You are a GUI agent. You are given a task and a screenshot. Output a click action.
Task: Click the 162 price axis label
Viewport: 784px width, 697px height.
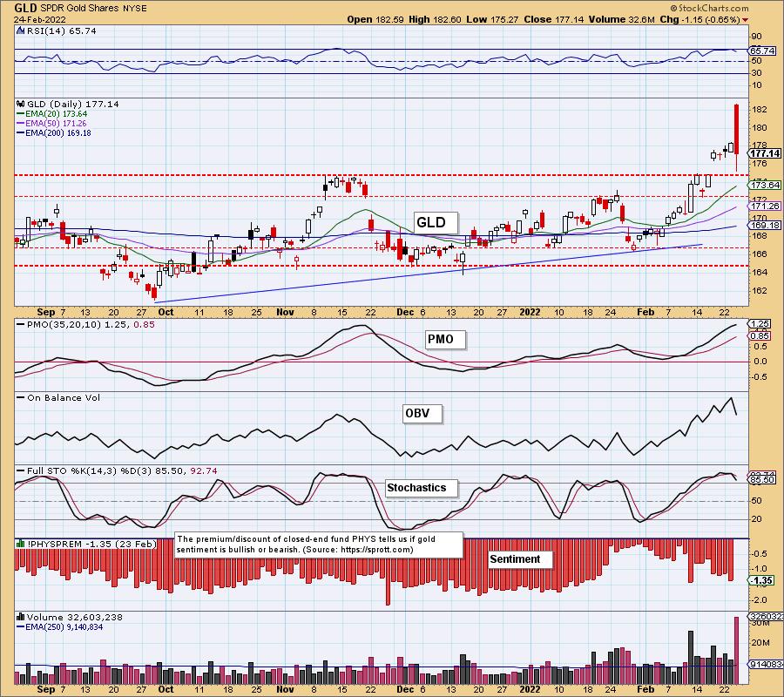[x=760, y=290]
